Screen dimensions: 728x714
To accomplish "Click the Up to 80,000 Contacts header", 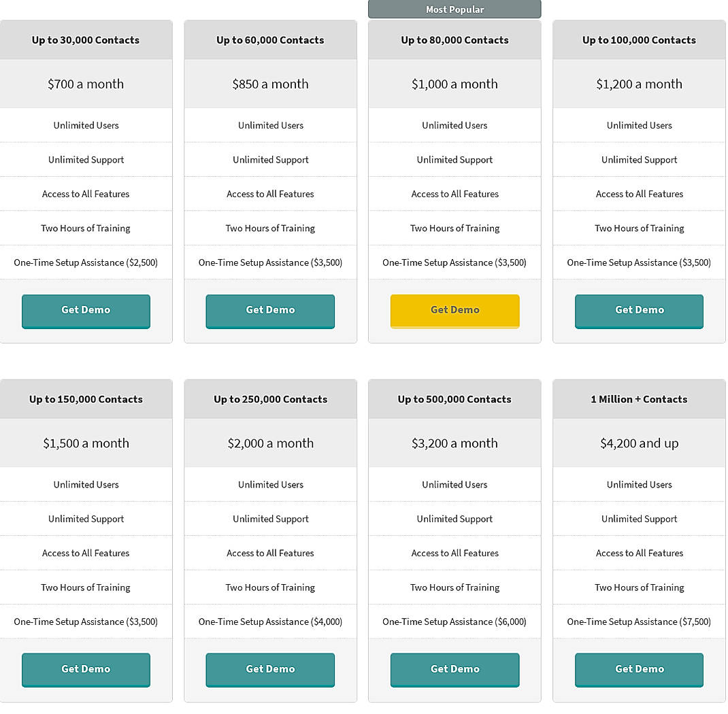I will (x=454, y=40).
